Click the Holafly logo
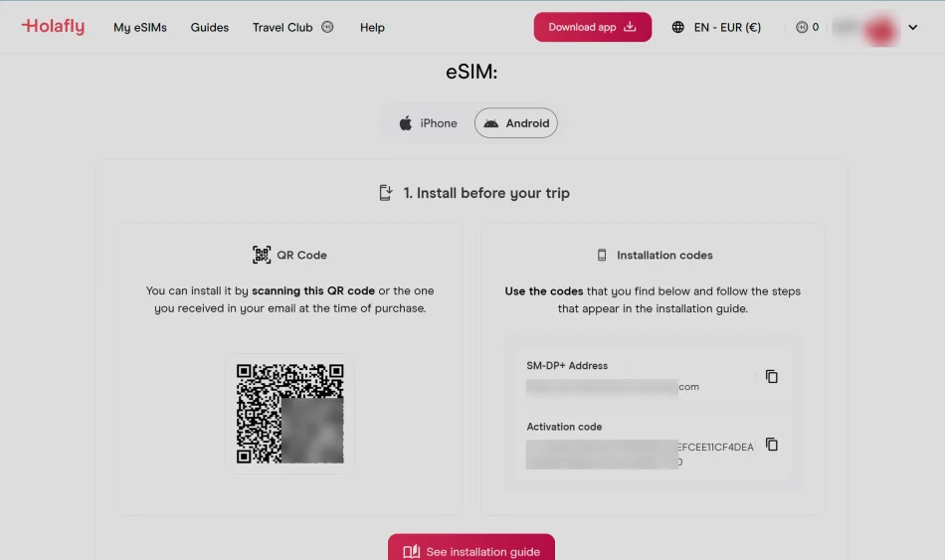Viewport: 945px width, 560px height. tap(53, 27)
